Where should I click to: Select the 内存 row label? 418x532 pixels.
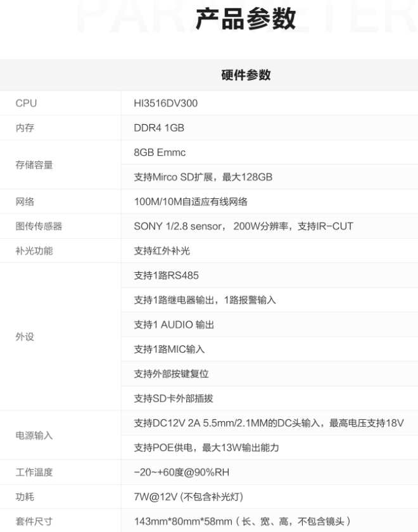25,128
